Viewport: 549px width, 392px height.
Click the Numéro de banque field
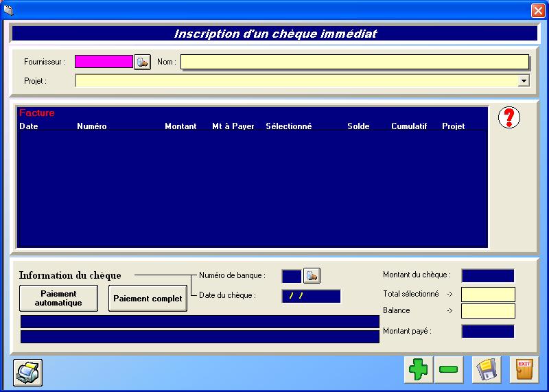[292, 276]
